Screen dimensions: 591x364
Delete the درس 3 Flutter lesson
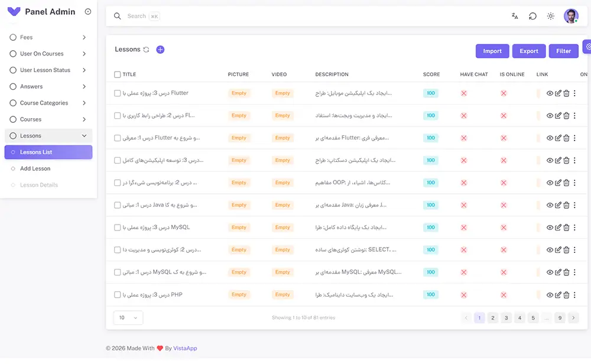coord(566,93)
